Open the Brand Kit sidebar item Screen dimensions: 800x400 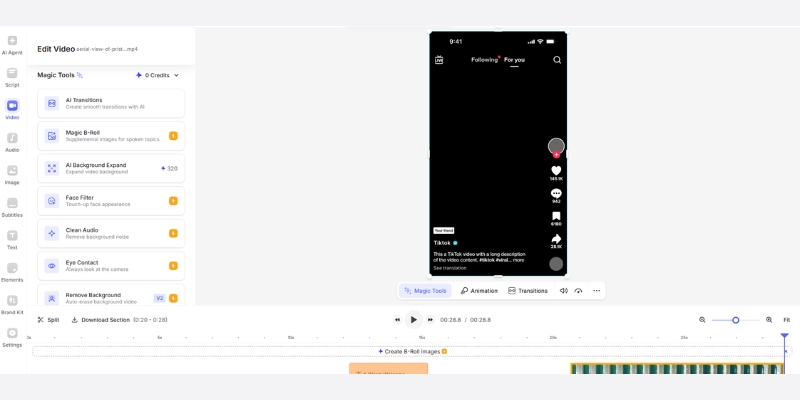pyautogui.click(x=12, y=305)
